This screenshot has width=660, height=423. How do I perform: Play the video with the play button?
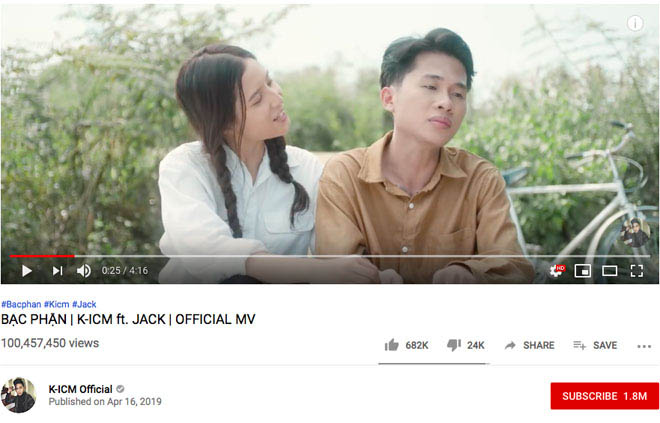[x=27, y=271]
